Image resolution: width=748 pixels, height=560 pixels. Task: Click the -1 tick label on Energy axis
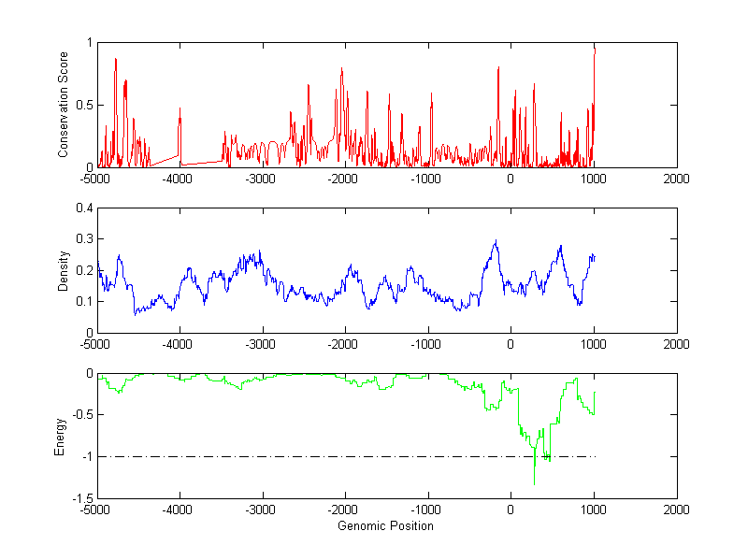tap(85, 457)
